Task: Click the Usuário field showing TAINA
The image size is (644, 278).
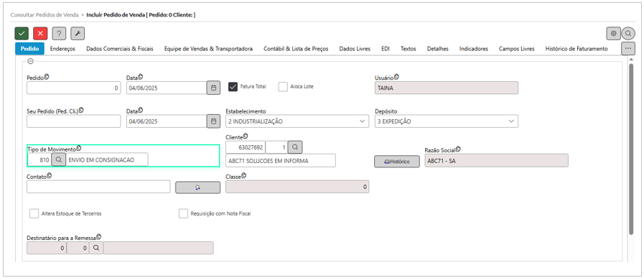Action: coord(447,88)
